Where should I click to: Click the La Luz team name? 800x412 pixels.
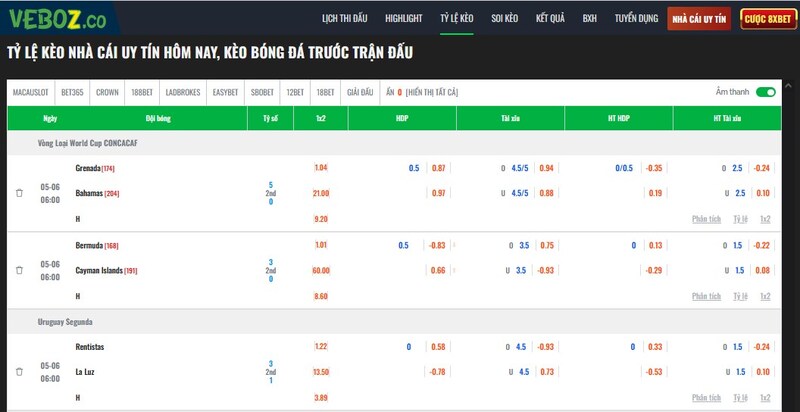point(85,372)
